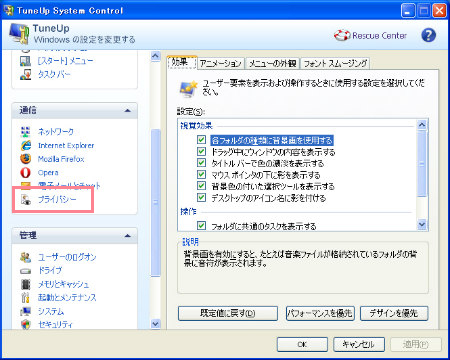
Task: Toggle デスクトップのアイコン名に影を付ける checkbox
Action: (201, 198)
